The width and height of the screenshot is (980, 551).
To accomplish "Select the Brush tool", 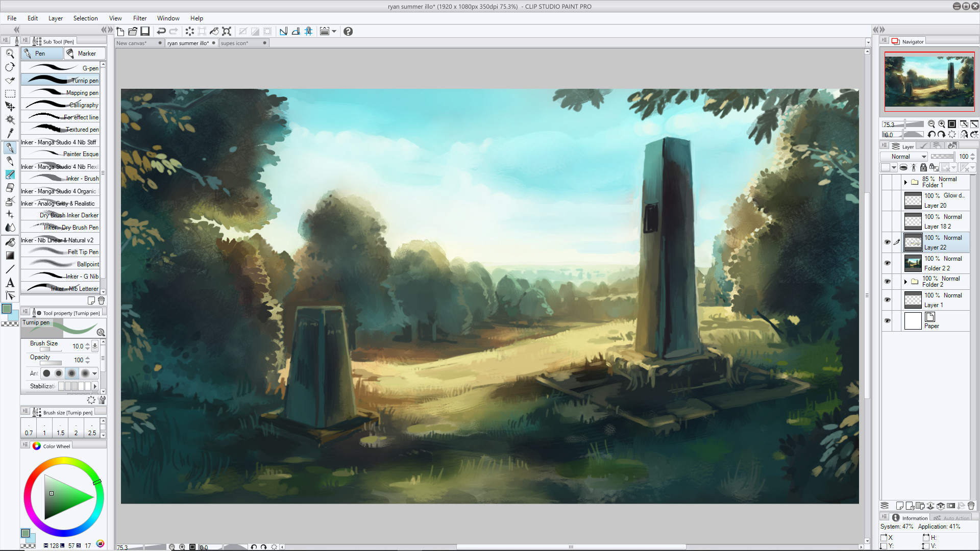I will tap(10, 174).
